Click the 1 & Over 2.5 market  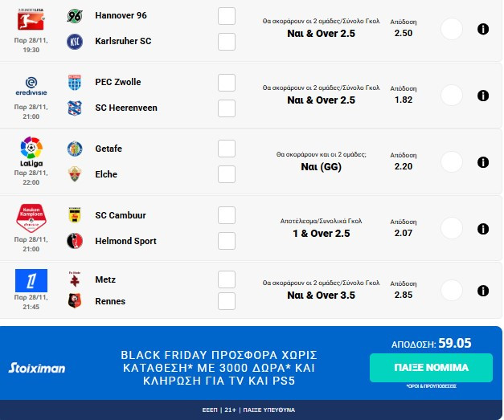coord(322,234)
